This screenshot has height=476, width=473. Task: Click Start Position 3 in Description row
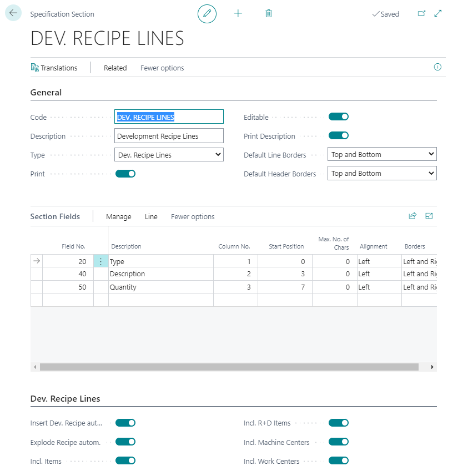tap(285, 274)
